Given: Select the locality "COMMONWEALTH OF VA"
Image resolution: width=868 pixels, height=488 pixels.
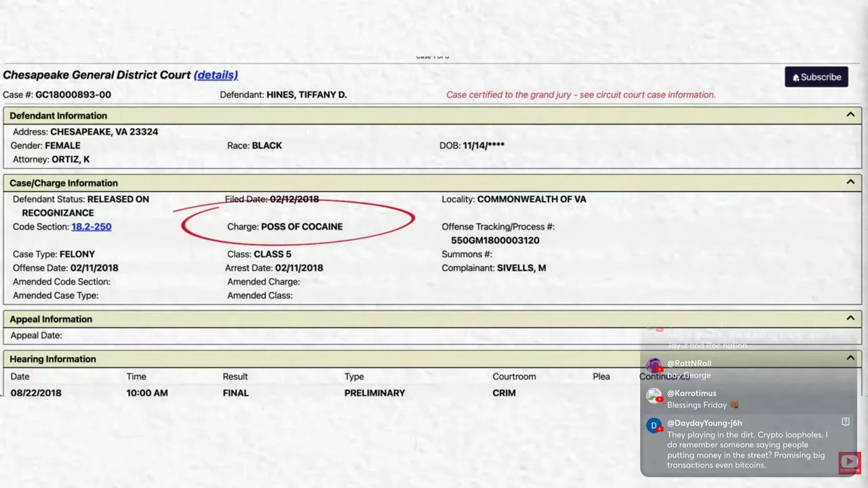Looking at the screenshot, I should [x=532, y=199].
